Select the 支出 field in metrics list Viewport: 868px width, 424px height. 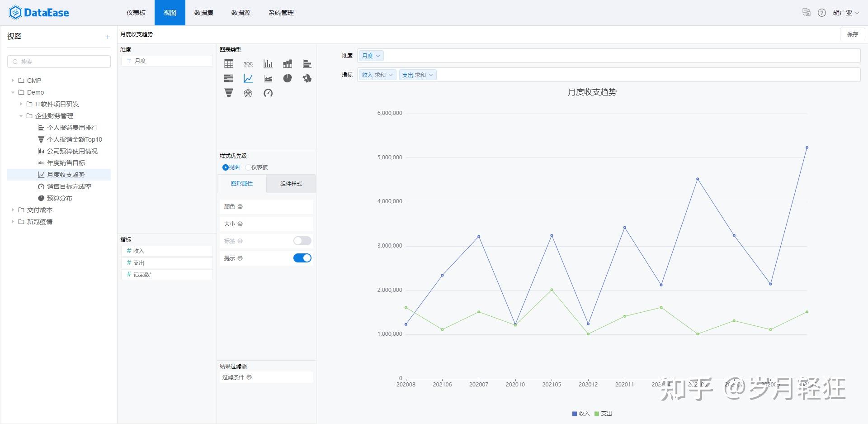pos(167,263)
